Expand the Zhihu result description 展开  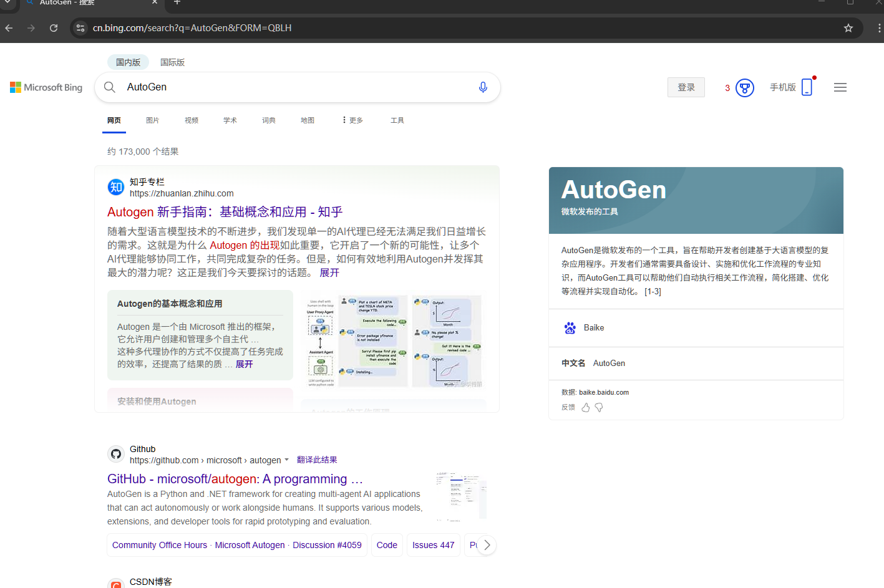(329, 272)
